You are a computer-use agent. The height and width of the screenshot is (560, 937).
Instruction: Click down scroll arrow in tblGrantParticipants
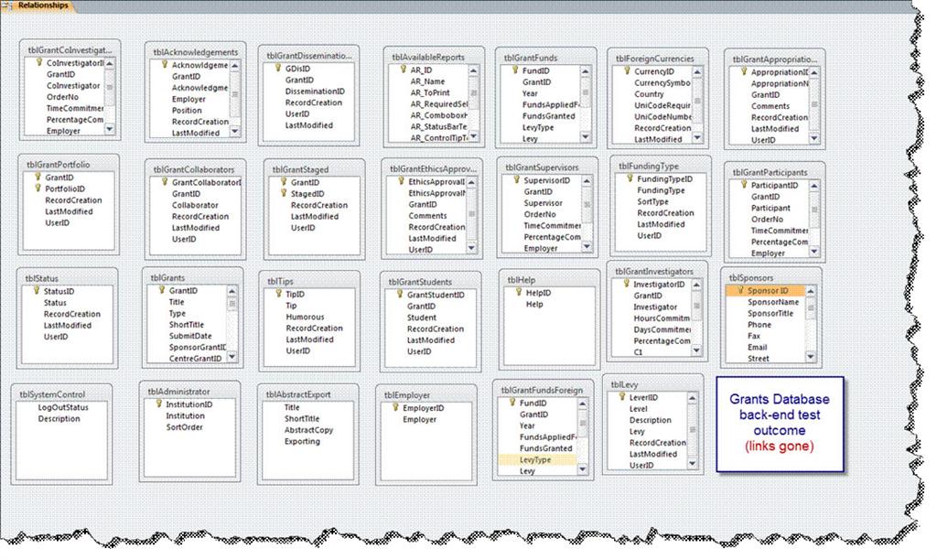click(x=813, y=252)
